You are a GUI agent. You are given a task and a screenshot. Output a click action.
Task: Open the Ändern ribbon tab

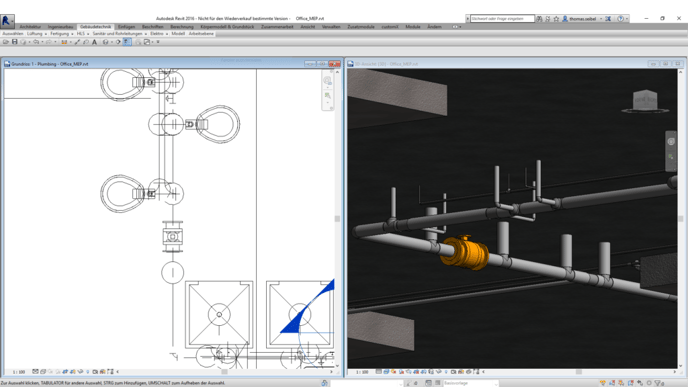[x=434, y=27]
